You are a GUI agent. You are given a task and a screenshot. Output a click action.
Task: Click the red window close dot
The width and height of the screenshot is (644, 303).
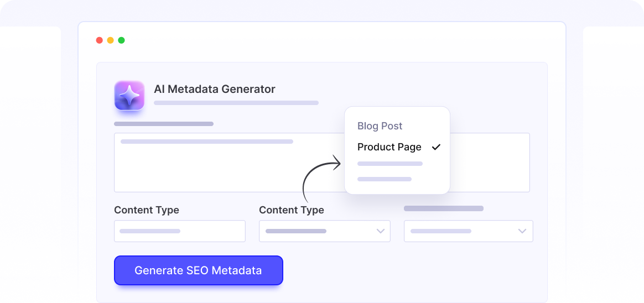pos(100,40)
